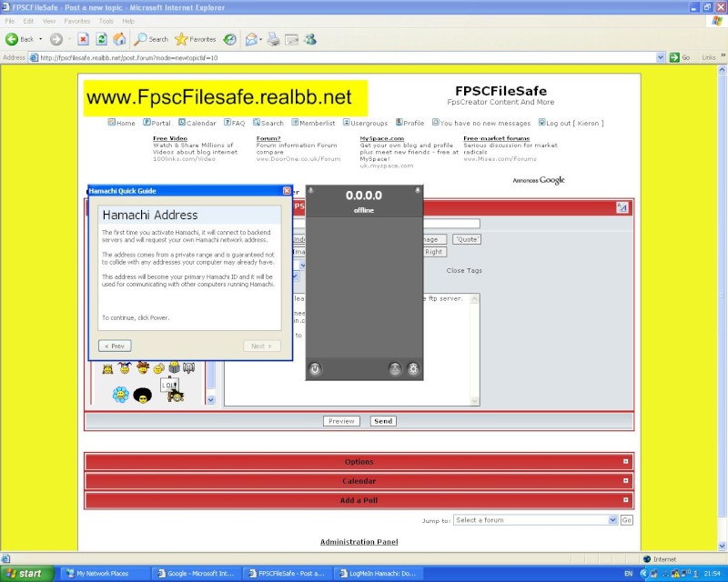728x582 pixels.
Task: Open the Portal link
Action: click(x=157, y=123)
